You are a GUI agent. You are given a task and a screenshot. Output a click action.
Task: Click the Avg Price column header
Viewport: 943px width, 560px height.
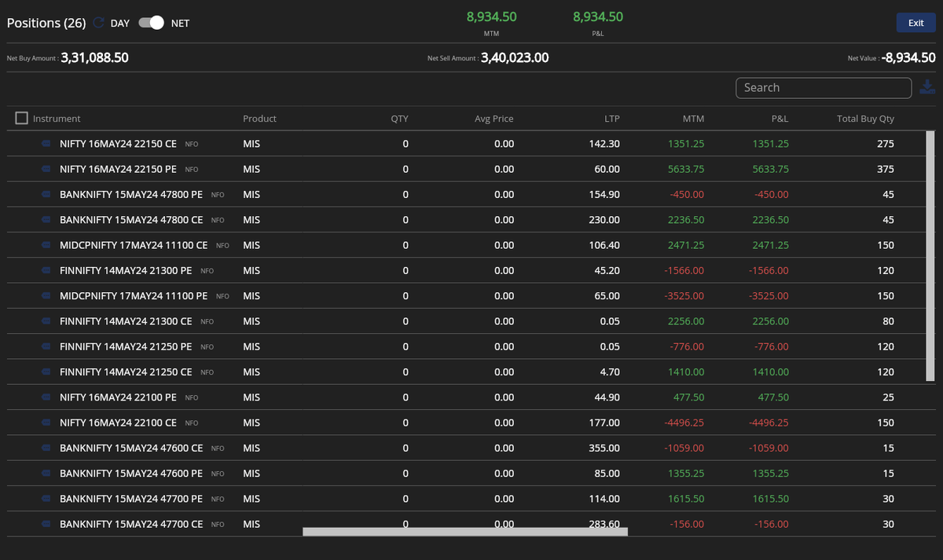494,119
